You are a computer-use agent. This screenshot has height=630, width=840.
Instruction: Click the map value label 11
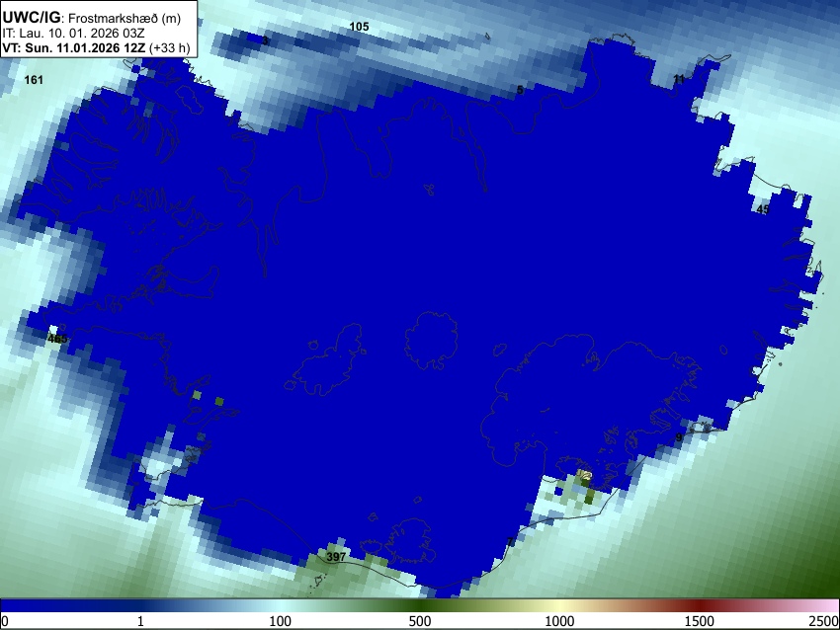pos(679,79)
